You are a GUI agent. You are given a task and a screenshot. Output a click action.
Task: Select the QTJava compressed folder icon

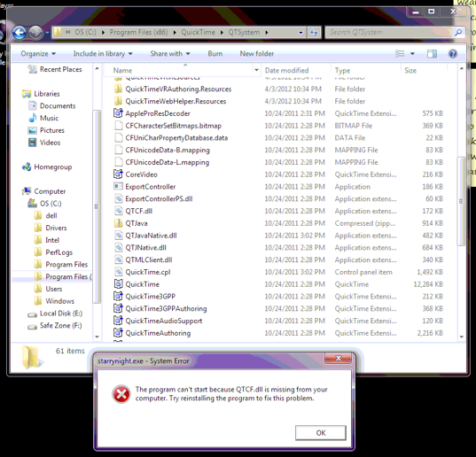(x=118, y=223)
